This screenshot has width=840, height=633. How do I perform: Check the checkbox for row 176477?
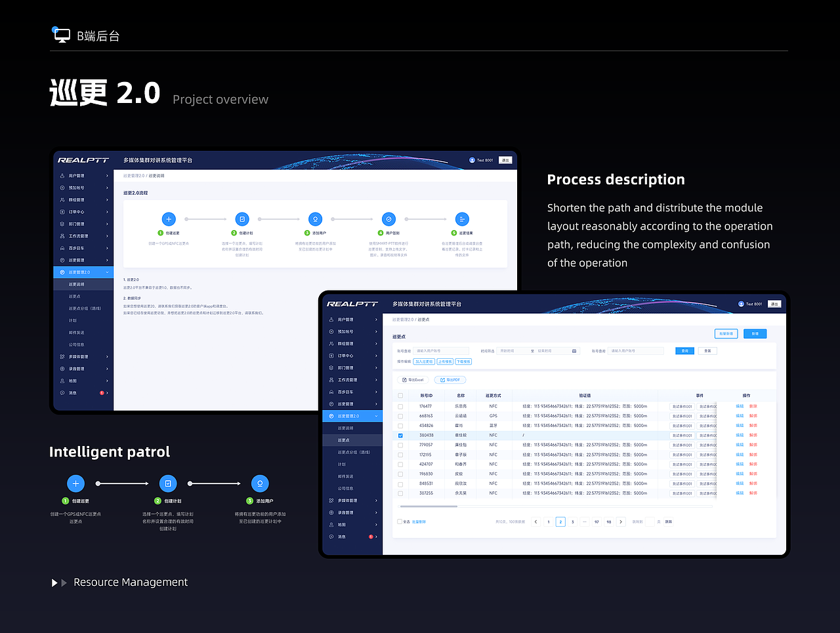click(400, 406)
